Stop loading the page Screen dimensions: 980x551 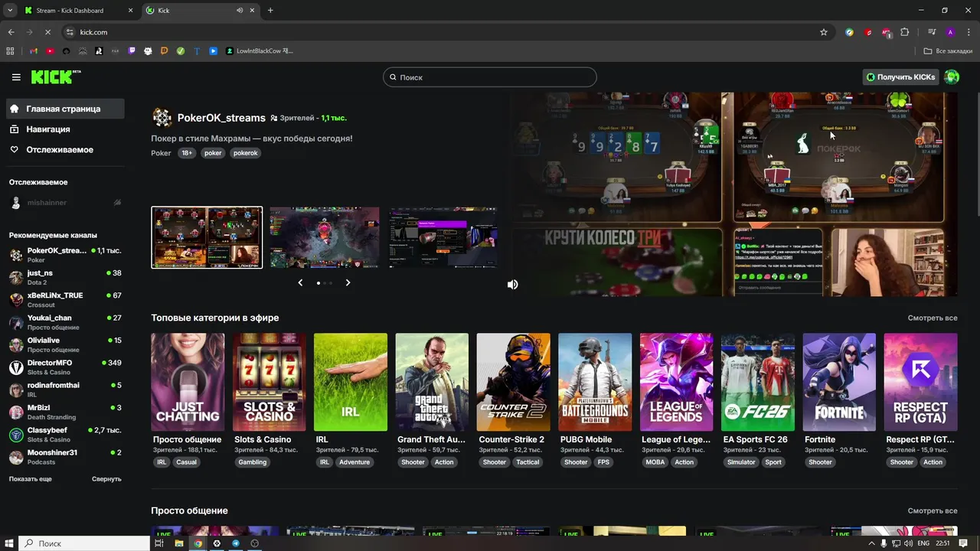click(x=47, y=32)
